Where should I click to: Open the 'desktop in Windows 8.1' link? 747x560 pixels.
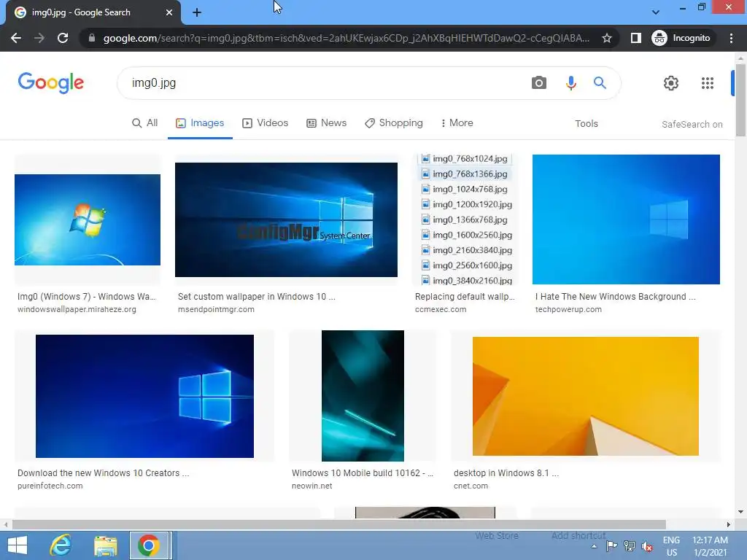point(506,472)
